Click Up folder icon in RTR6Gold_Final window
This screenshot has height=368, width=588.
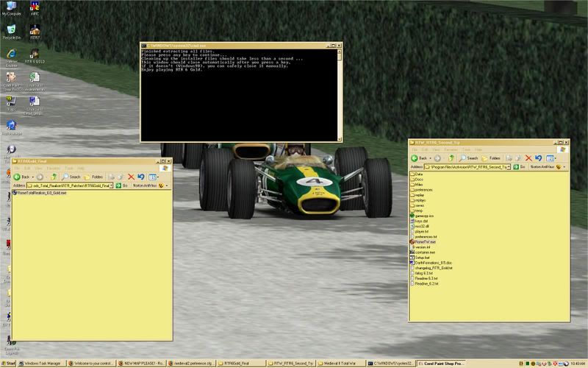click(x=55, y=177)
